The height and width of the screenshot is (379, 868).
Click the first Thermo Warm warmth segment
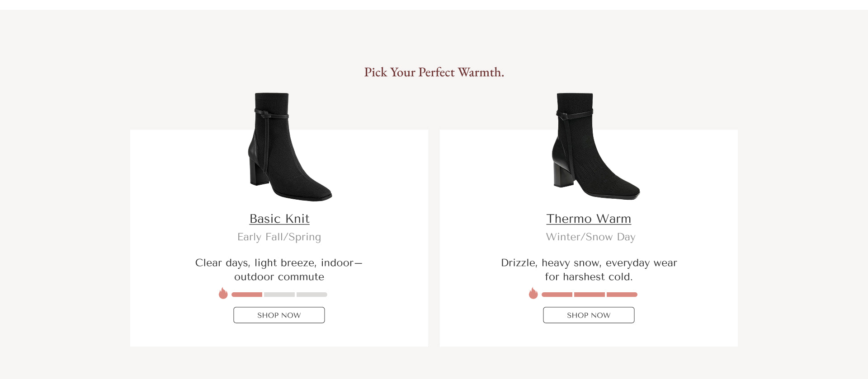[557, 295]
